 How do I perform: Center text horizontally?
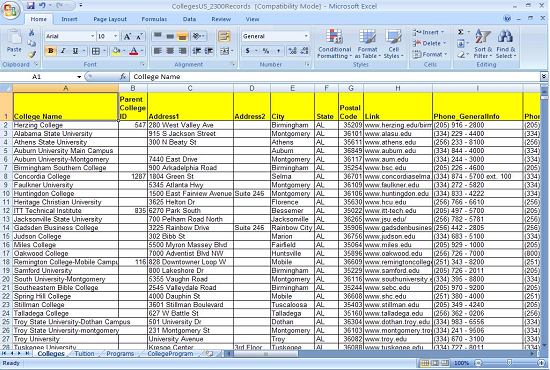(x=170, y=51)
